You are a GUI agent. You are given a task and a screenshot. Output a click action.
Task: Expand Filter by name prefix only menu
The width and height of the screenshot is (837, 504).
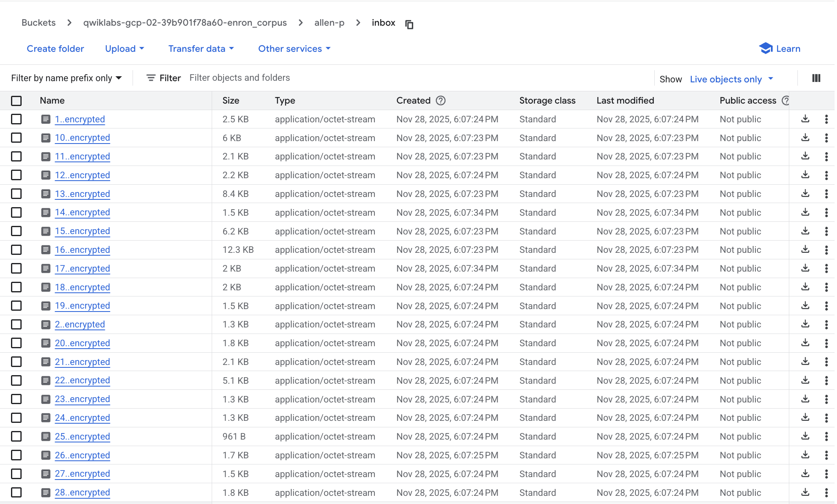pos(66,78)
